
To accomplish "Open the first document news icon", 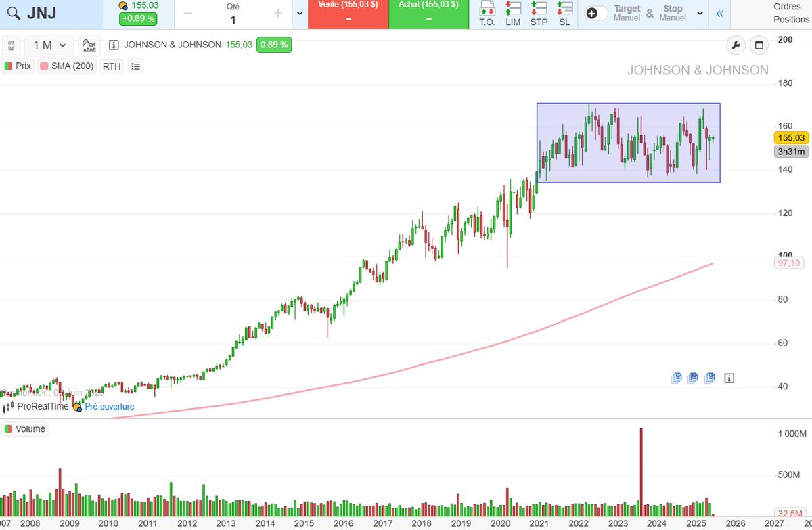I will 677,378.
